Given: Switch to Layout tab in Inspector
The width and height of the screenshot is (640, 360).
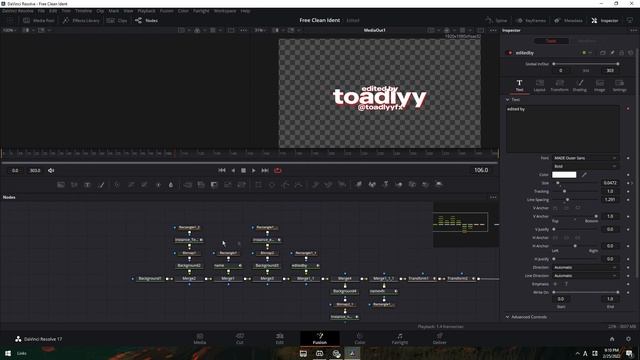Looking at the screenshot, I should point(540,86).
